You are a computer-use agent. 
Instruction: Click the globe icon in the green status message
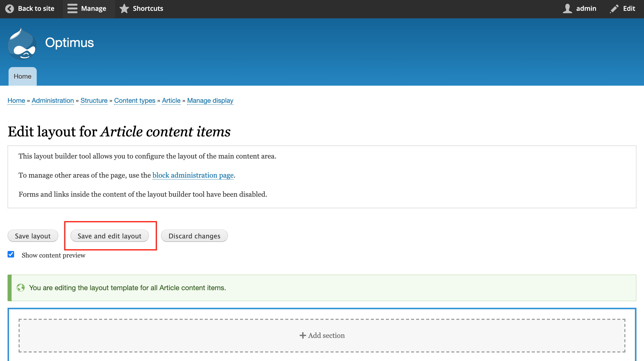point(21,288)
